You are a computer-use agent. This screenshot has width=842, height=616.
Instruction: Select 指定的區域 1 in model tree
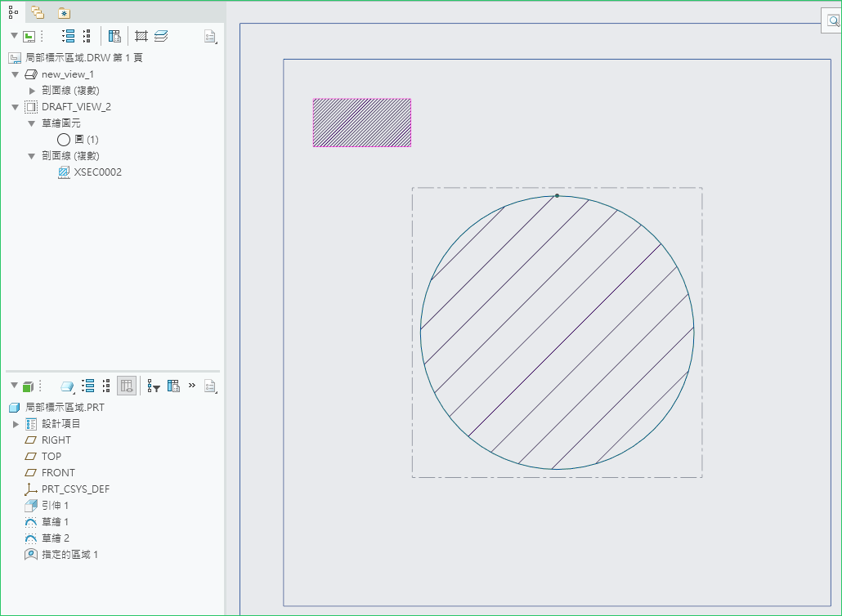[69, 555]
